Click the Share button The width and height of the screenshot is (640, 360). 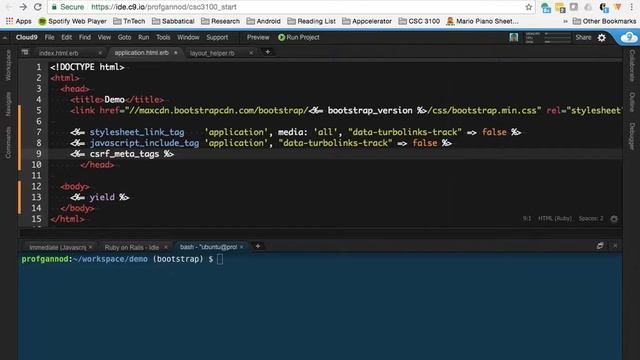tap(583, 37)
